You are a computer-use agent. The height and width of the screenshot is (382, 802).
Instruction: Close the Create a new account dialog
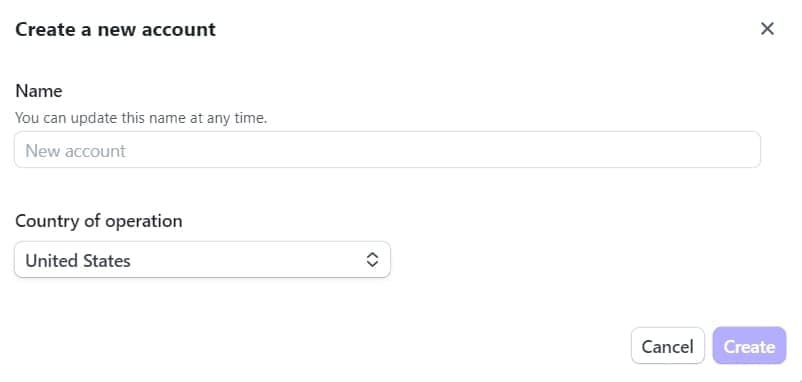tap(767, 29)
